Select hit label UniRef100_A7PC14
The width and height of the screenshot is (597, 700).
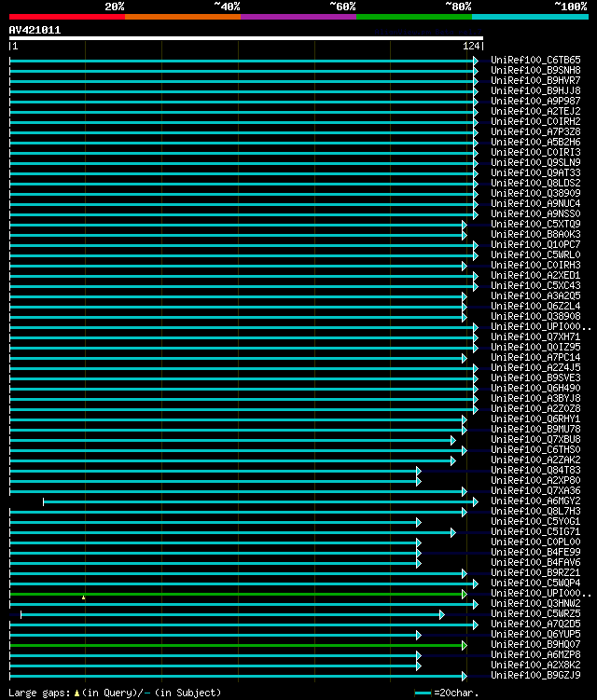(x=535, y=358)
